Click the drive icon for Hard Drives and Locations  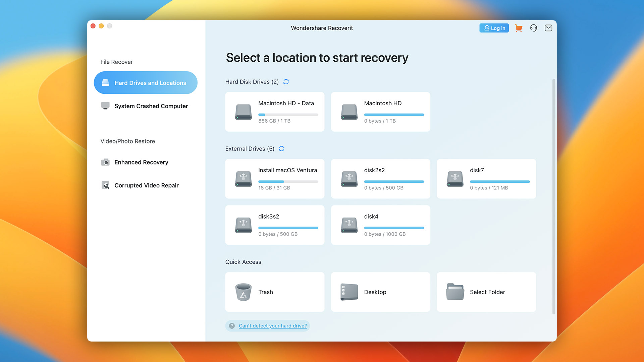[105, 82]
